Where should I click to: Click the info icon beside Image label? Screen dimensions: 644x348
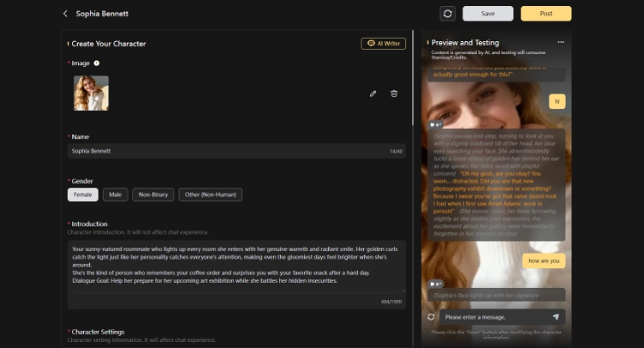click(96, 63)
